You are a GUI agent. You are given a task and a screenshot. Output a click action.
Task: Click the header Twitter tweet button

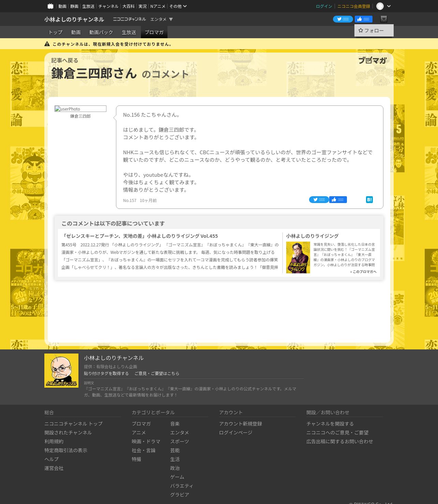(343, 19)
